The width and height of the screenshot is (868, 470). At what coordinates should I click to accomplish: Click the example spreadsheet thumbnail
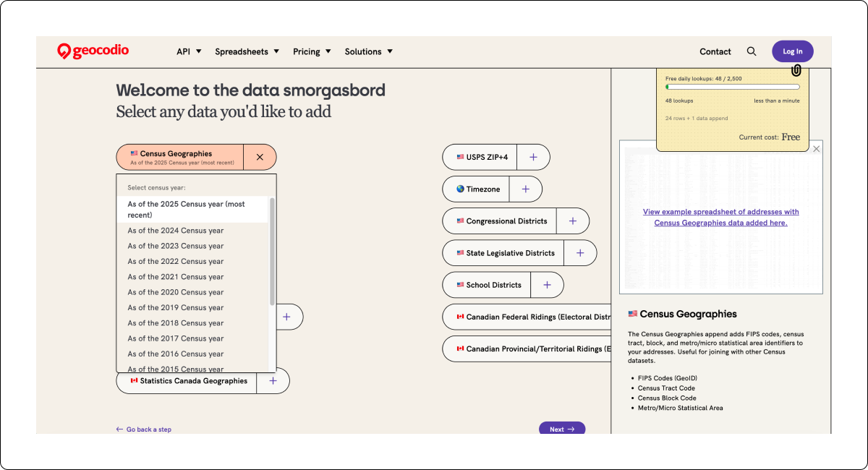pyautogui.click(x=721, y=217)
